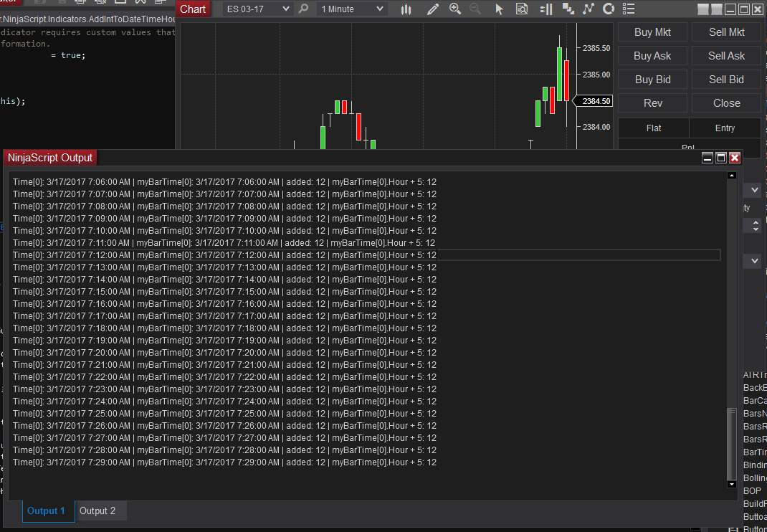Select output line for 7:09:00 AM

224,218
